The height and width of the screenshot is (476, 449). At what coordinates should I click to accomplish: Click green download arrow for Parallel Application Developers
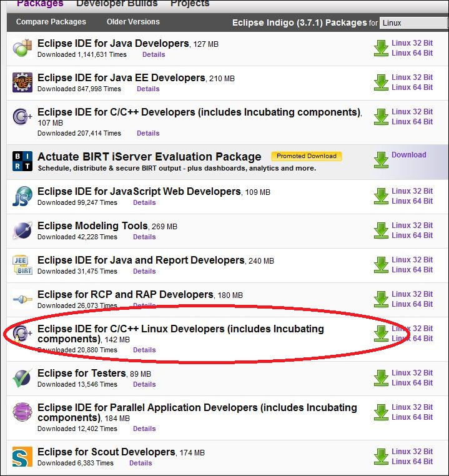[381, 412]
